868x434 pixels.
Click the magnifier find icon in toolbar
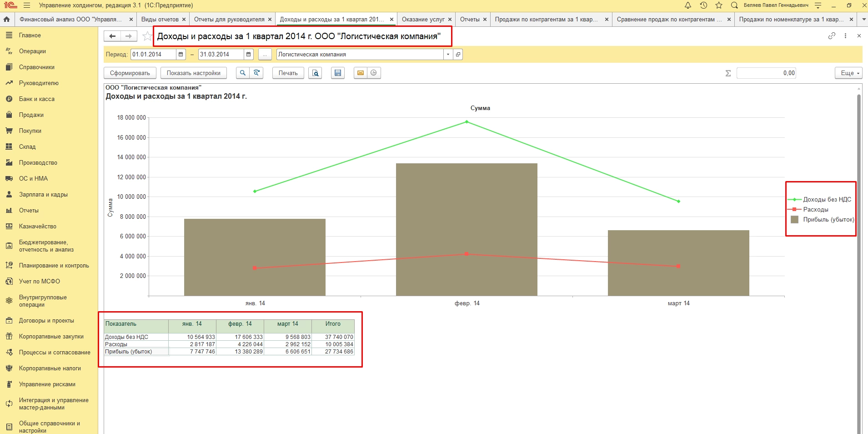[x=243, y=73]
